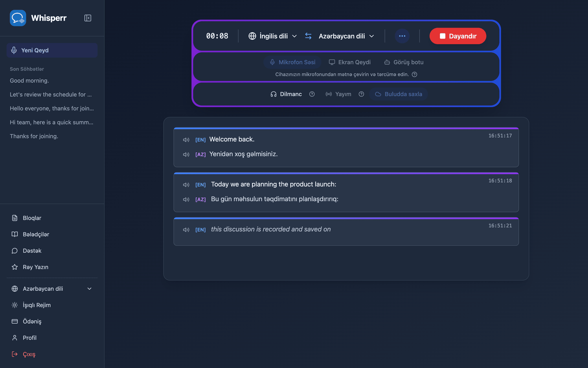
Task: Toggle the Yayım broadcast option
Action: click(x=338, y=94)
